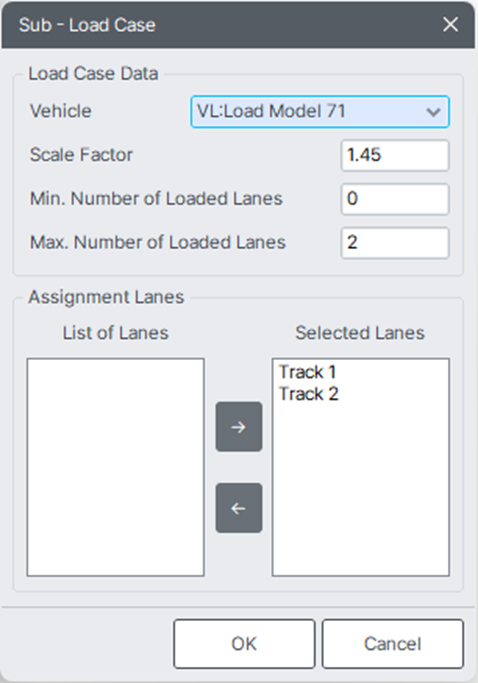Click the Assignment Lanes group heading

[106, 297]
